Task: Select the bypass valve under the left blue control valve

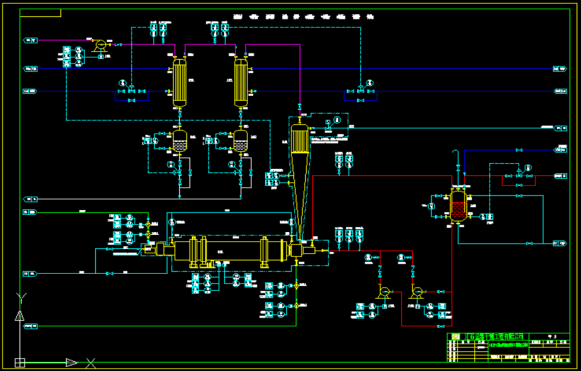Action: click(132, 100)
